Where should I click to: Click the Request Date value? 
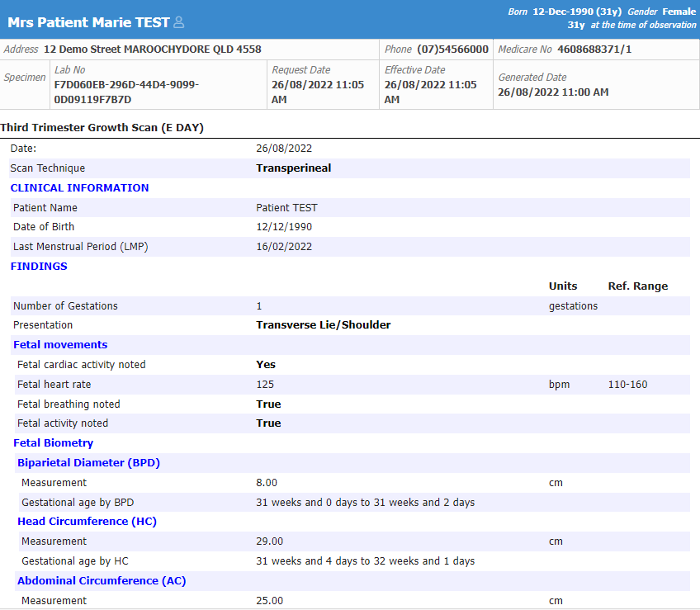pos(318,92)
